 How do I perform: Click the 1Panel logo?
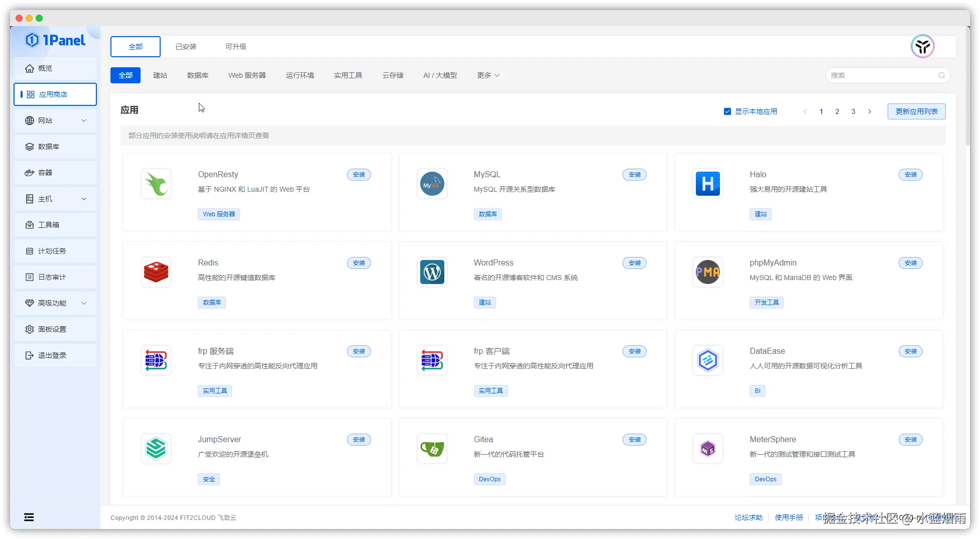pyautogui.click(x=55, y=40)
